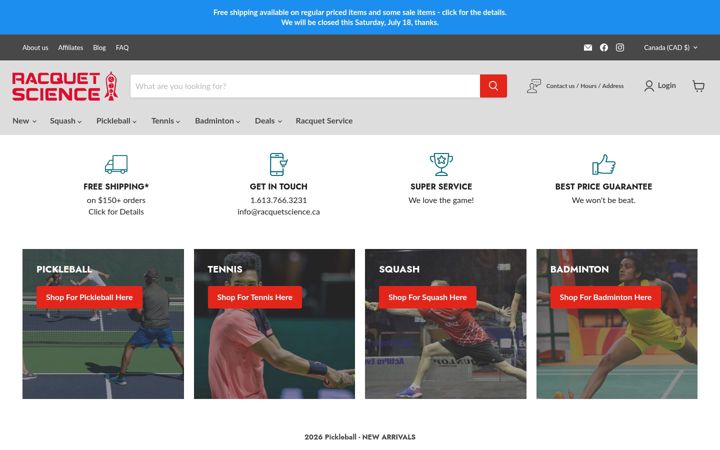The width and height of the screenshot is (720, 450).
Task: Click '2026 Pickleball - NEW ARRIVALS' heading
Action: click(x=360, y=437)
